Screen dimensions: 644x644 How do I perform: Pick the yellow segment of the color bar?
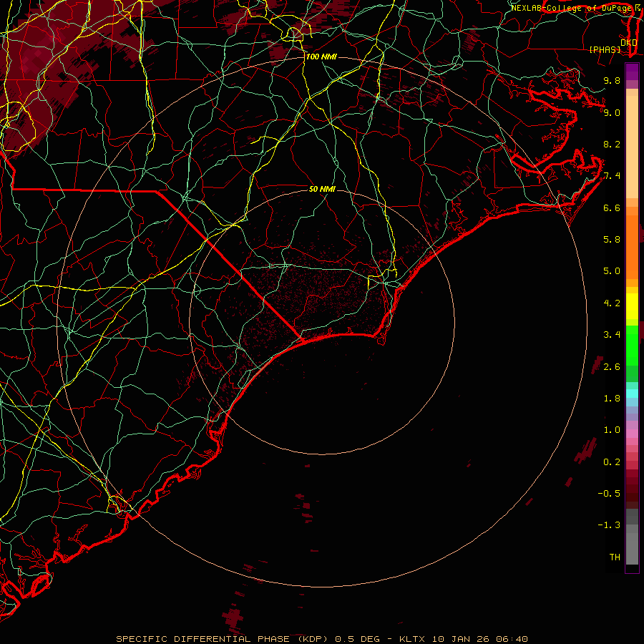tap(632, 306)
